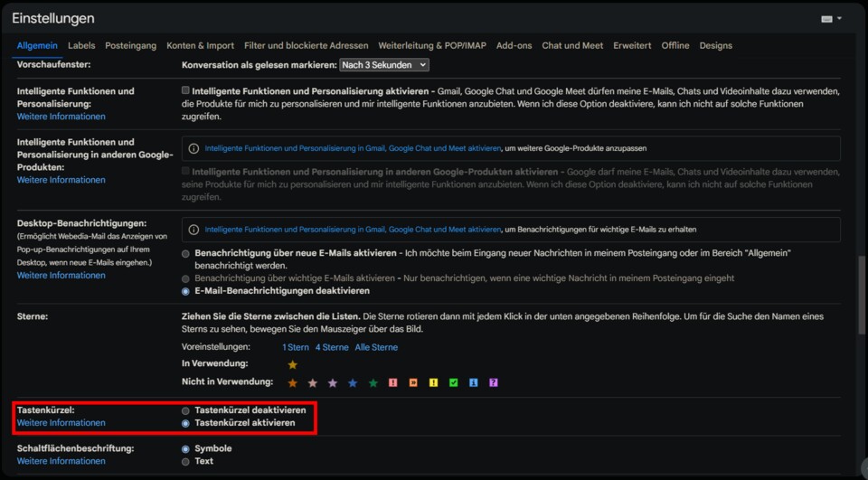868x480 pixels.
Task: Click the Nicht in Verwendung: label
Action: [x=228, y=381]
